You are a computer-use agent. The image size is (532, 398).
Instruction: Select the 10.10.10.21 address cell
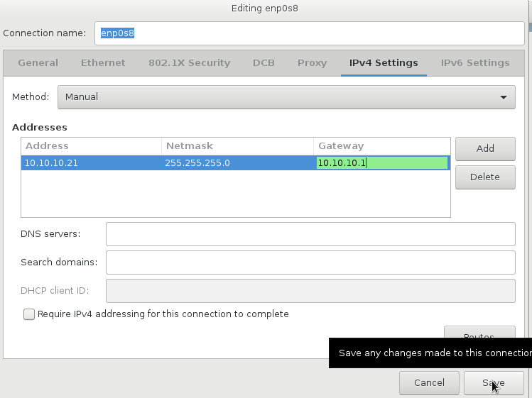click(x=91, y=163)
